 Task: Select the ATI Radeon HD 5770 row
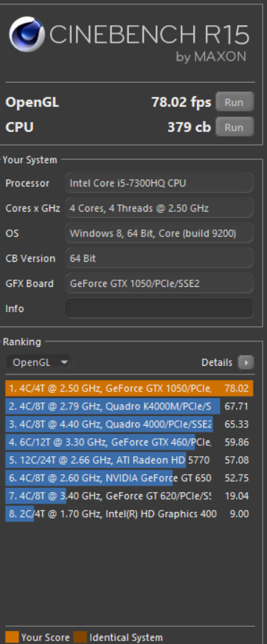(129, 460)
